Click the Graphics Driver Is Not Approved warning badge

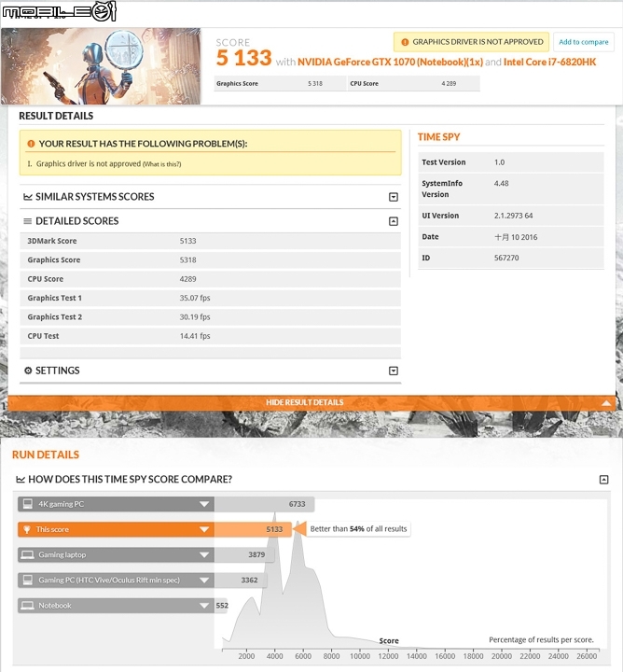point(471,42)
